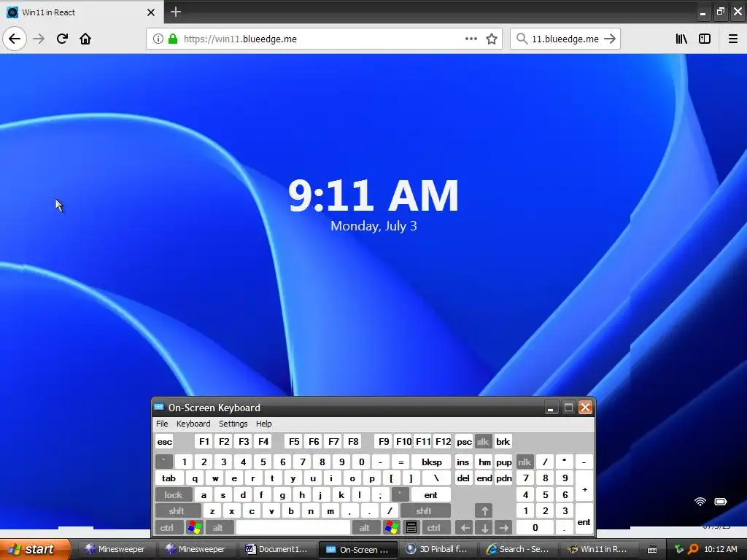The image size is (747, 560).
Task: Click the Wi-Fi icon on Win11 lock screen
Action: pyautogui.click(x=700, y=501)
